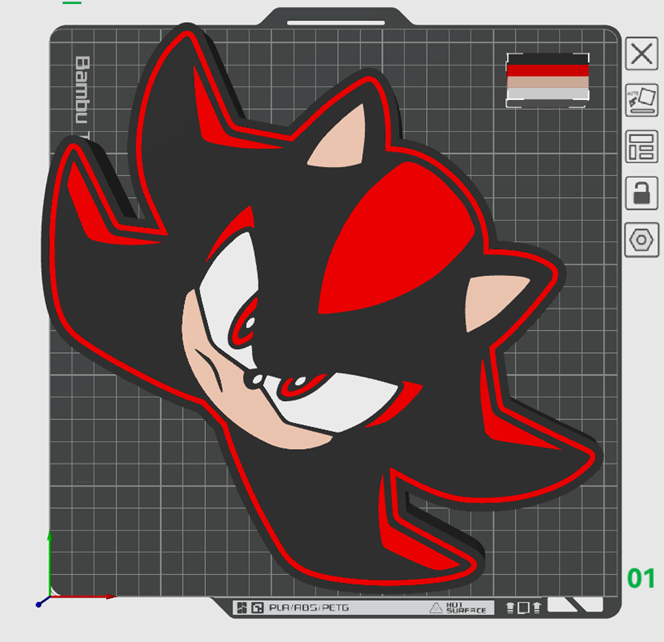Toggle the plate lock icon

pos(640,192)
